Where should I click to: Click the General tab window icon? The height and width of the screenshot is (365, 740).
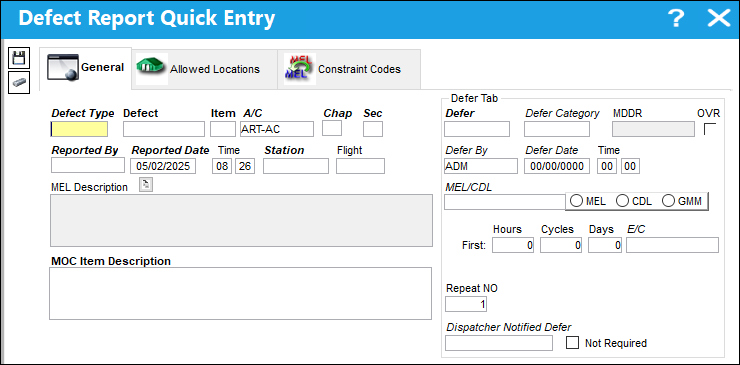pyautogui.click(x=62, y=68)
